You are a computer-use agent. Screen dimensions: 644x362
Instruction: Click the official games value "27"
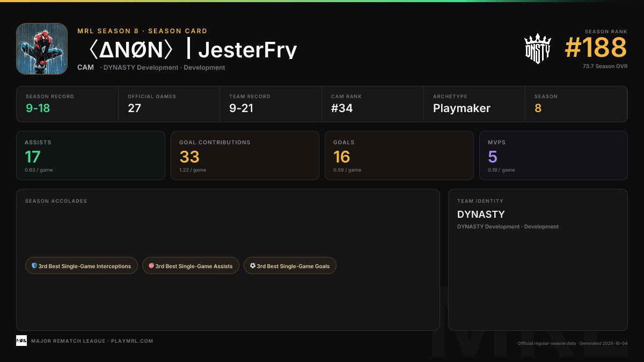point(135,108)
